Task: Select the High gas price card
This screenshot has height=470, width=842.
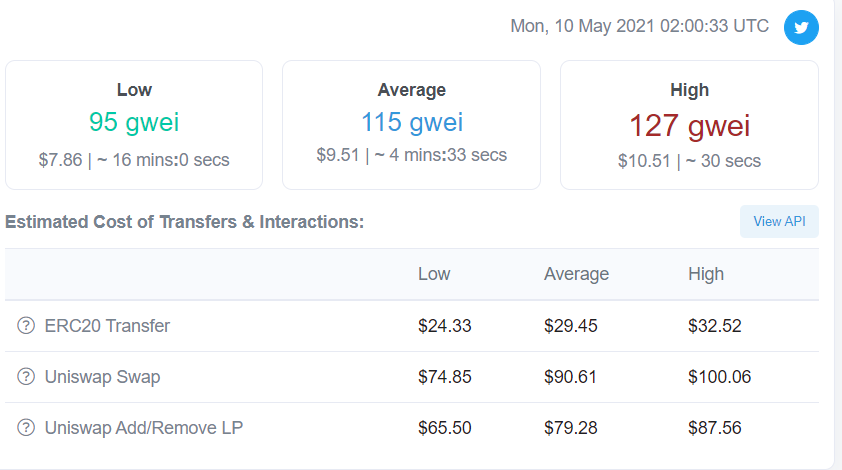Action: tap(689, 125)
